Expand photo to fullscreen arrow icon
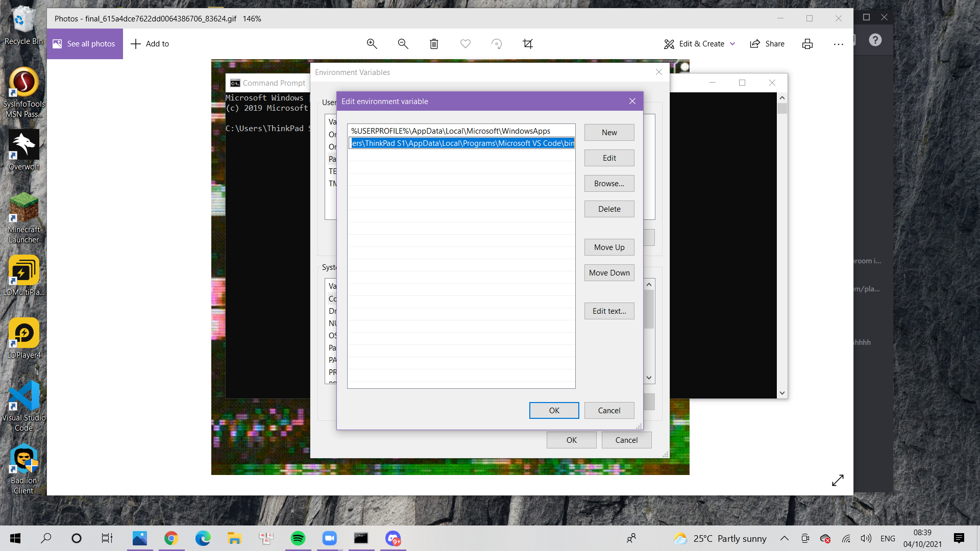Screen dimensions: 980x551 tap(838, 480)
